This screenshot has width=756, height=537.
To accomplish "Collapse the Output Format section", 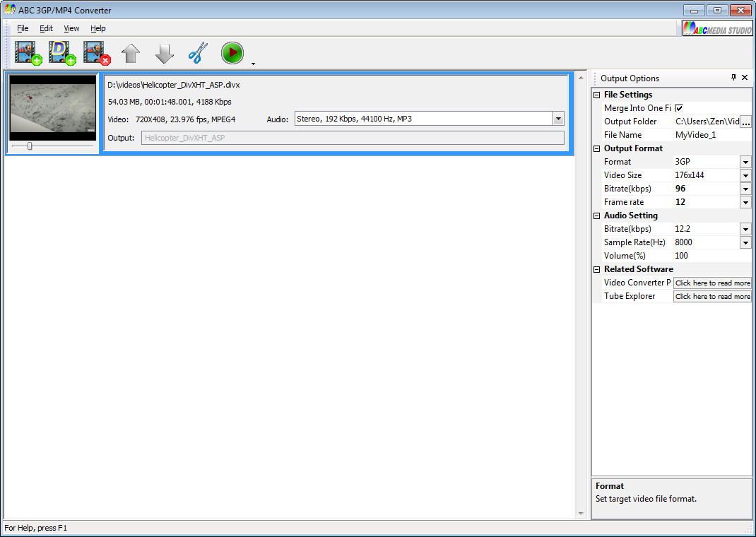I will point(596,148).
